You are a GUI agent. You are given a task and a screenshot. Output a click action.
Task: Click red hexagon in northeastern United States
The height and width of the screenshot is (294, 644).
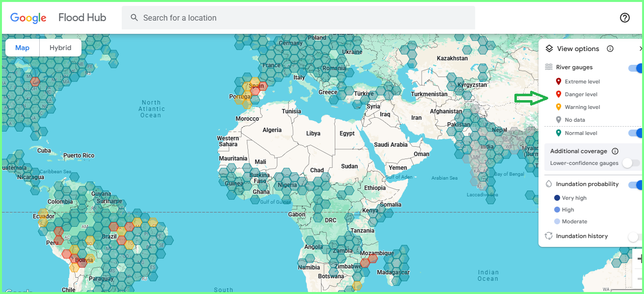pos(35,81)
